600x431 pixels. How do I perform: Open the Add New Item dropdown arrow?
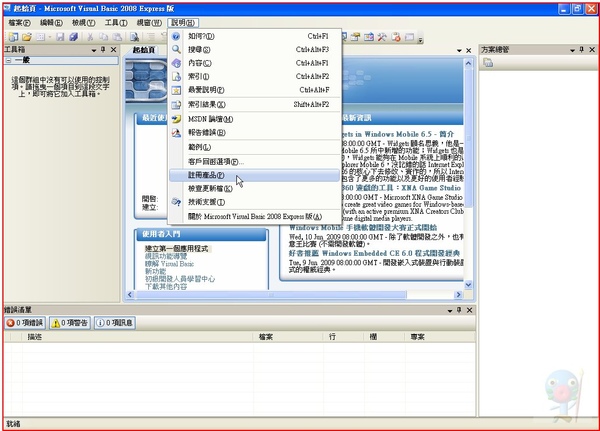point(49,37)
